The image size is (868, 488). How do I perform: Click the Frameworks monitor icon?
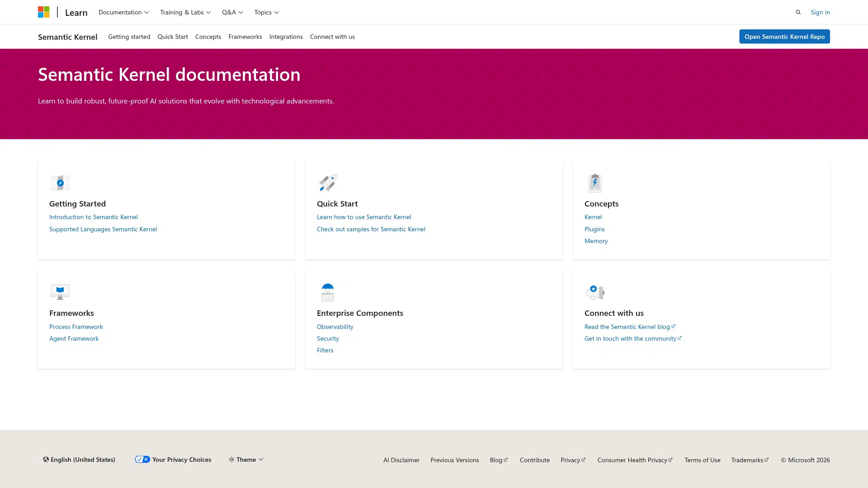[x=60, y=292]
